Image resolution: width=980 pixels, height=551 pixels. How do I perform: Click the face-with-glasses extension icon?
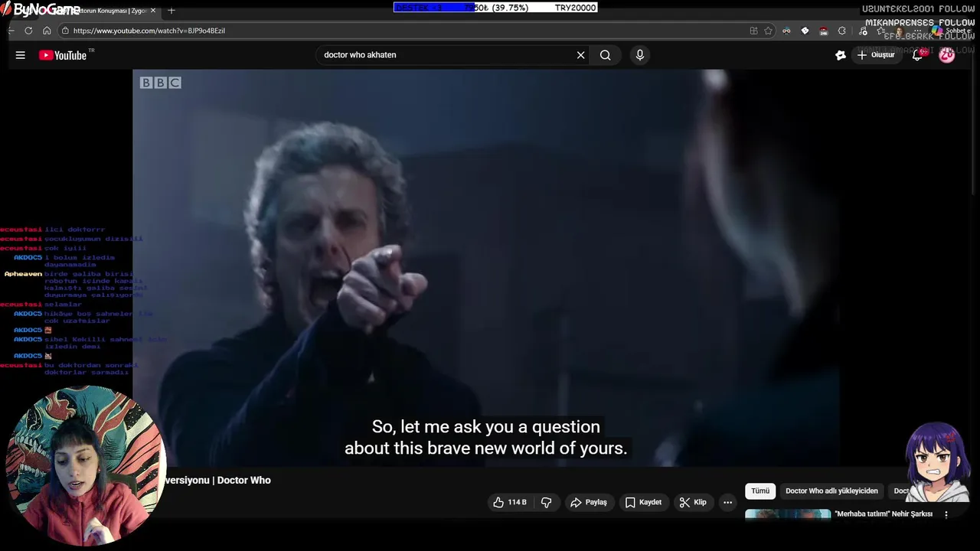point(786,31)
